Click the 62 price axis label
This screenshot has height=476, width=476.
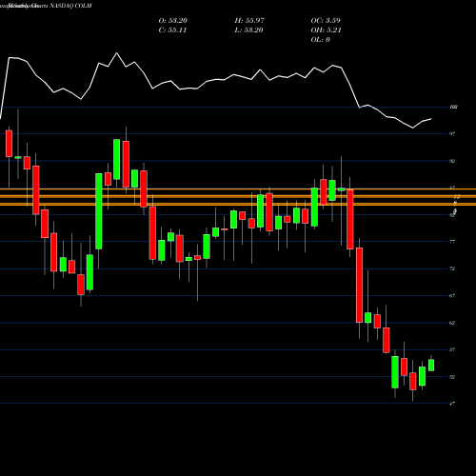click(x=452, y=323)
